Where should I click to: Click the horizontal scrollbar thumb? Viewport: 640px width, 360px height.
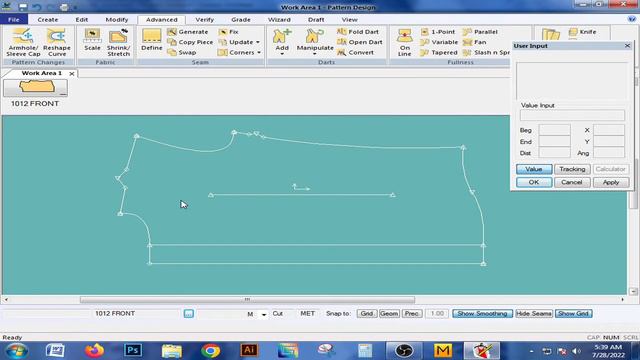click(247, 300)
